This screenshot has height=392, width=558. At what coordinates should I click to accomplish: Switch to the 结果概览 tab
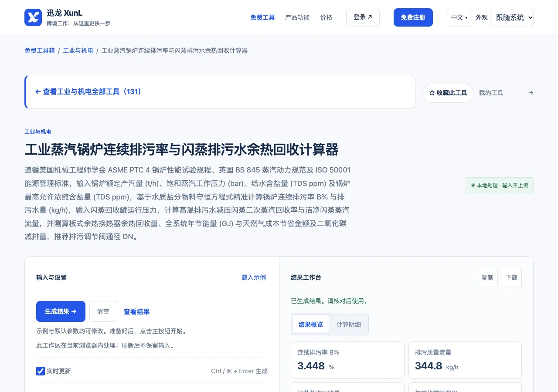click(311, 324)
